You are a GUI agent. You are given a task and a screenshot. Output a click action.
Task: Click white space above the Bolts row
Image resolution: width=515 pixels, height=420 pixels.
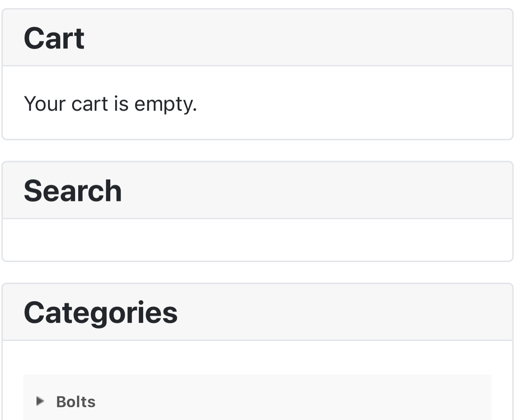point(257,358)
